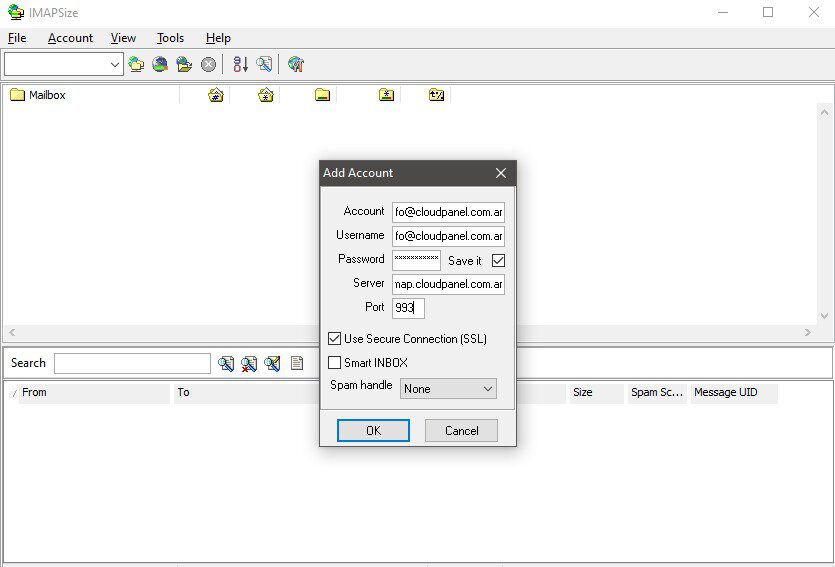Open the Tools menu
Viewport: 835px width, 567px height.
[x=170, y=38]
